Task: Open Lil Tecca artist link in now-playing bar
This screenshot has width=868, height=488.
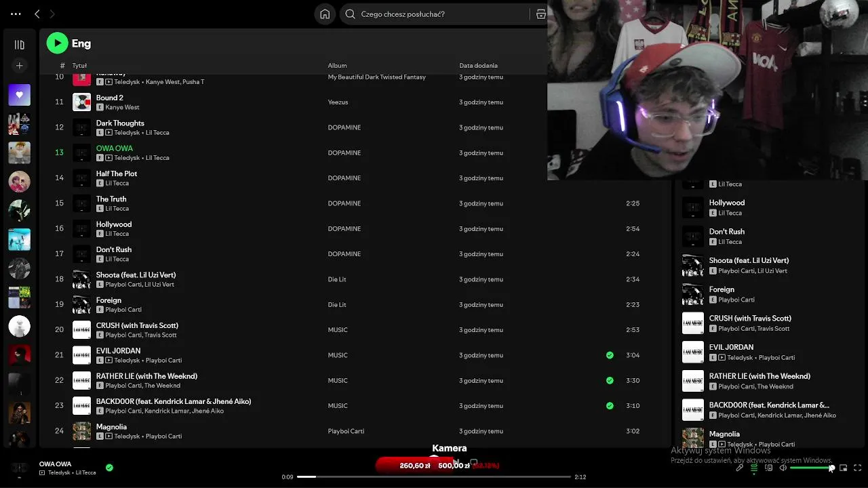Action: pyautogui.click(x=85, y=472)
